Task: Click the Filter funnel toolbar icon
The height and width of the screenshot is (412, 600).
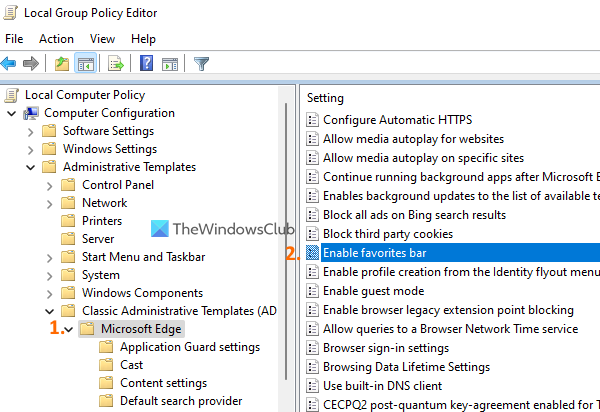Action: (201, 64)
